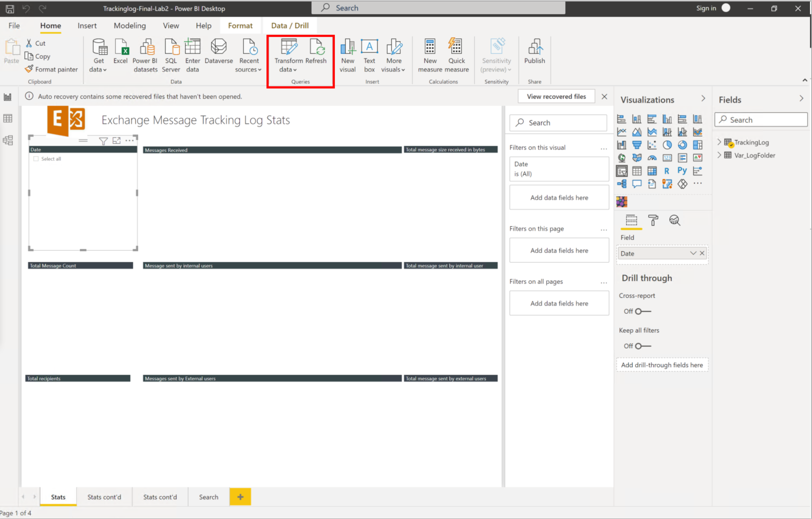Turn on the Keep all filters toggle
The height and width of the screenshot is (519, 812).
coord(638,346)
